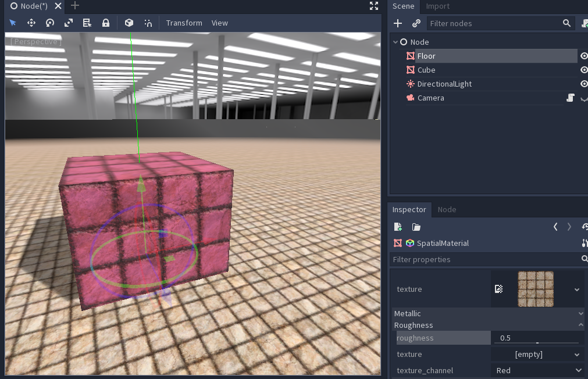Select the Move mode tool
The image size is (588, 379).
(31, 23)
